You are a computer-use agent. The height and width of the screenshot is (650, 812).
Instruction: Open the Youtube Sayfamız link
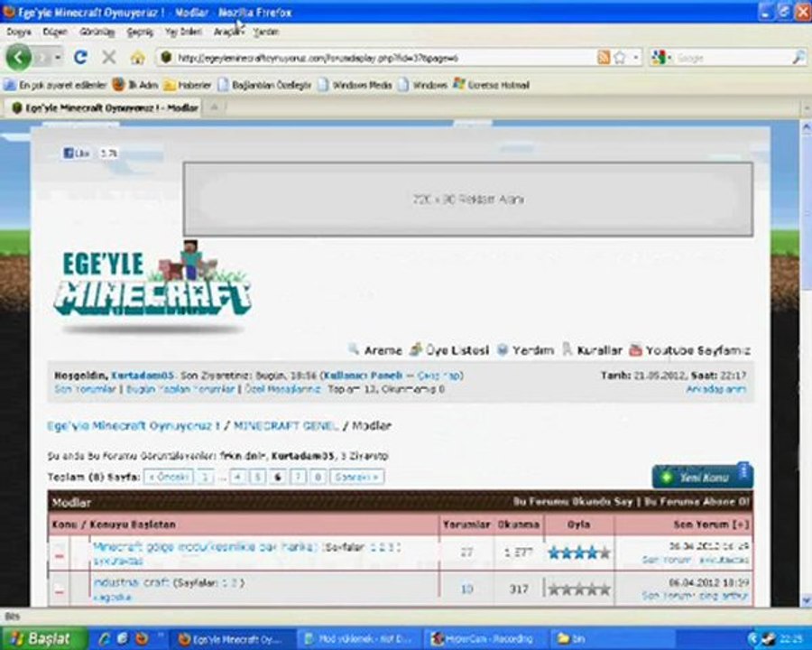click(x=689, y=350)
